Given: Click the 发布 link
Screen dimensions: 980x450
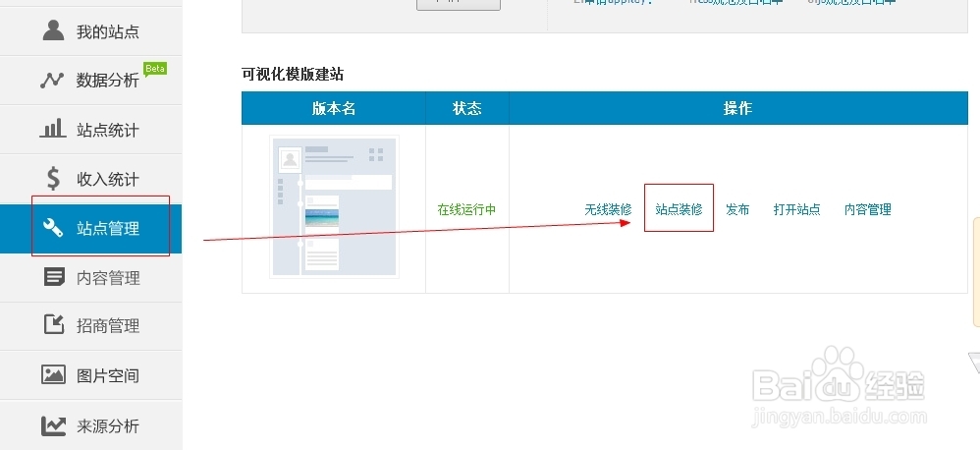Looking at the screenshot, I should [x=737, y=209].
